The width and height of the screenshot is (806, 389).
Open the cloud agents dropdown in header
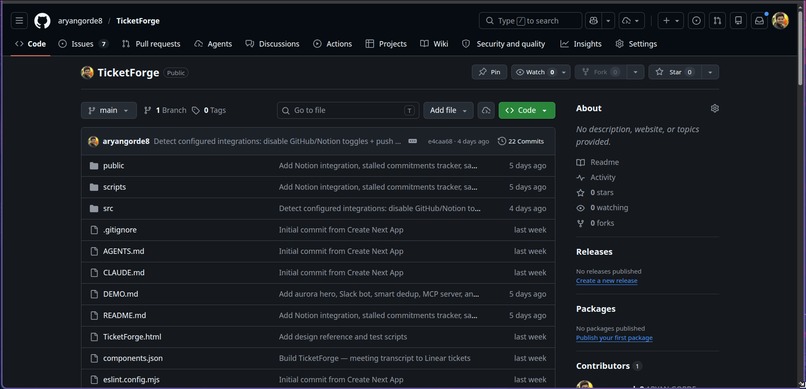tap(632, 21)
